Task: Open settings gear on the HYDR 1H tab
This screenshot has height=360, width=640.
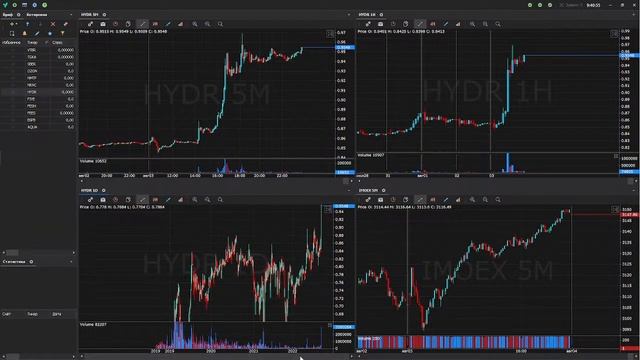Action: 381,15
